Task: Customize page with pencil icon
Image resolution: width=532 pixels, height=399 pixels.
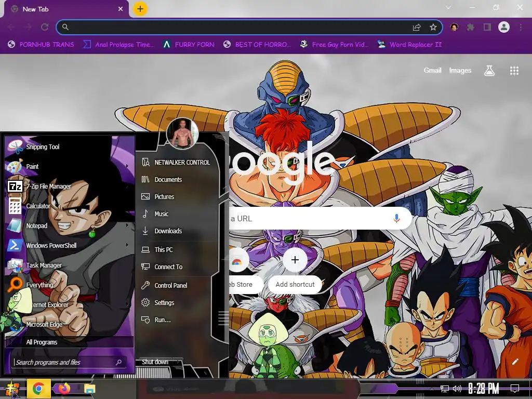Action: [515, 362]
